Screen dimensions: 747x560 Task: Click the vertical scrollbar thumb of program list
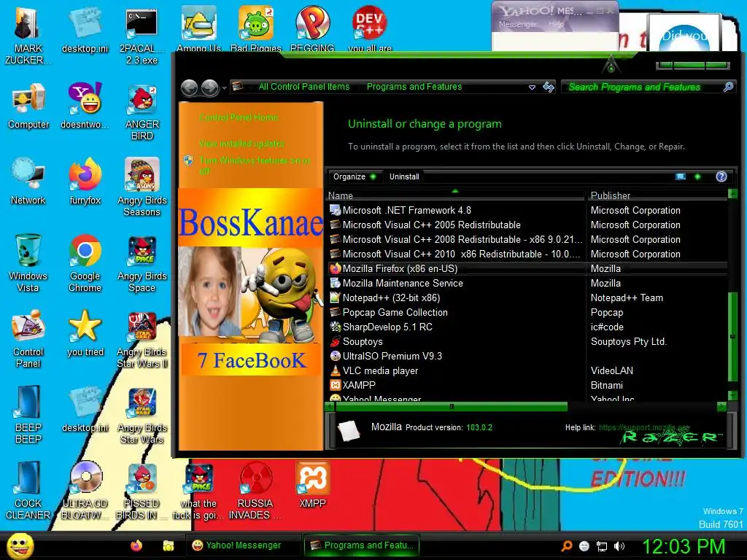coord(732,337)
